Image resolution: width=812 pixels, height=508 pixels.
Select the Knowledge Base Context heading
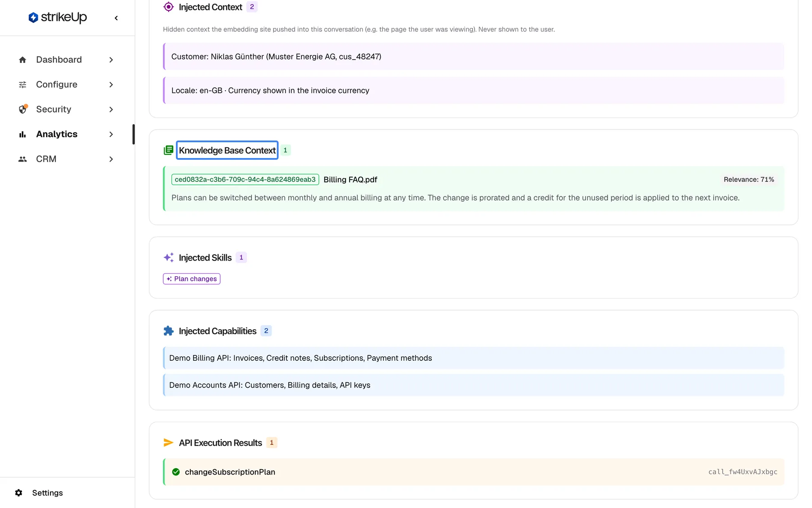(227, 150)
